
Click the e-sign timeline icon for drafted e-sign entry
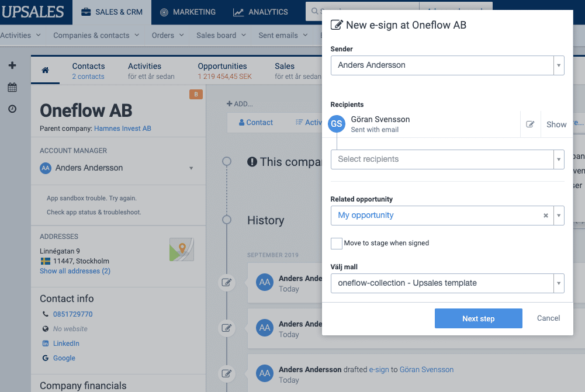point(227,373)
